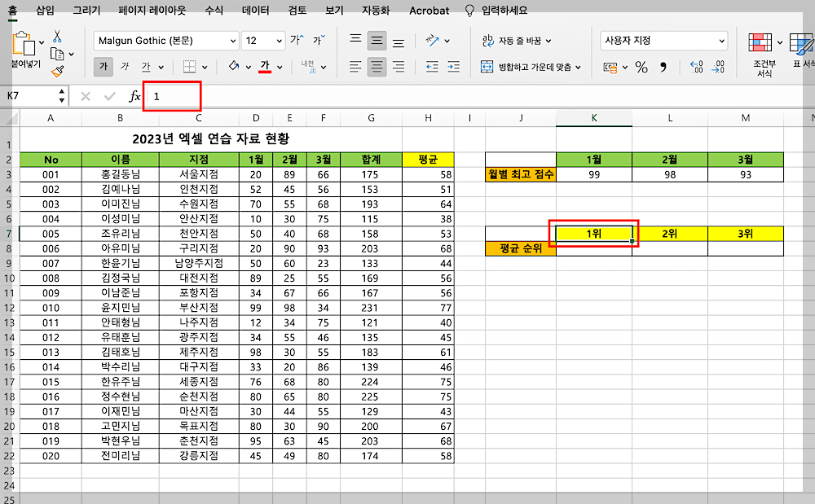
Task: Increase font size with larger 가 icon
Action: pyautogui.click(x=297, y=40)
